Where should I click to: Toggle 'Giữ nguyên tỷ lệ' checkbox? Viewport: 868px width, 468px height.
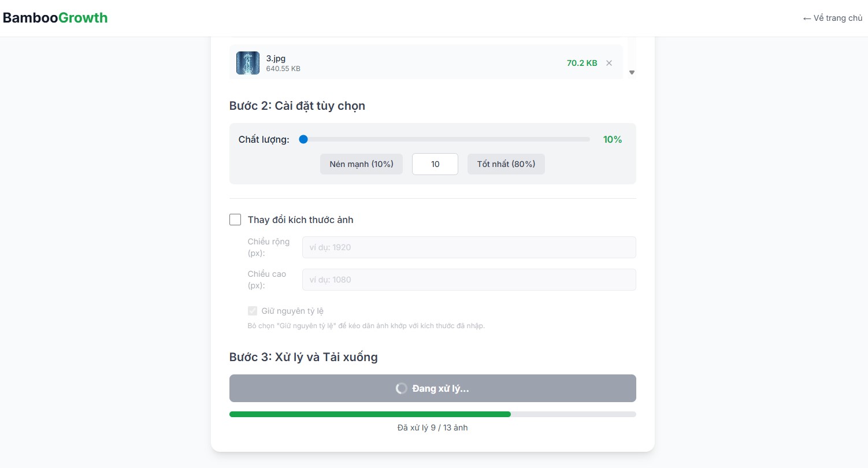pyautogui.click(x=253, y=311)
